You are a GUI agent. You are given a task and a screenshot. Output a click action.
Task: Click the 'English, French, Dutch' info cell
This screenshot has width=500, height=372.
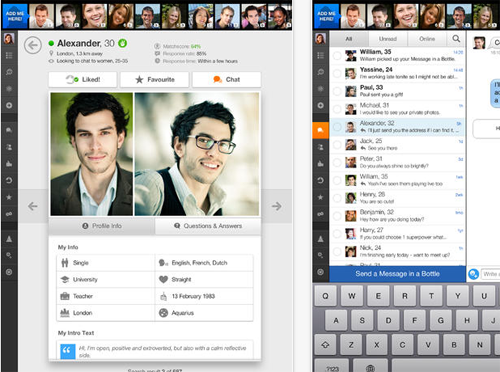pos(204,263)
